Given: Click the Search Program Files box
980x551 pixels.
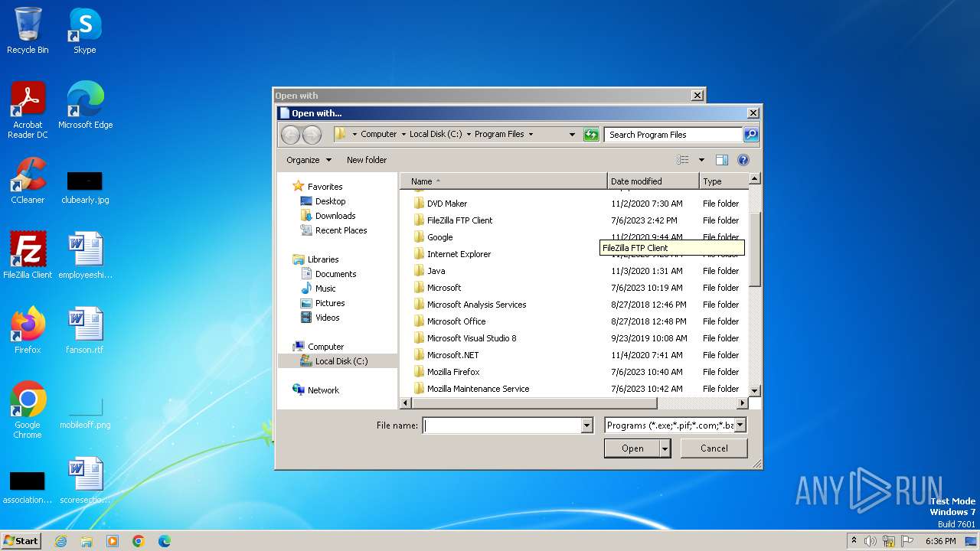Looking at the screenshot, I should click(673, 135).
